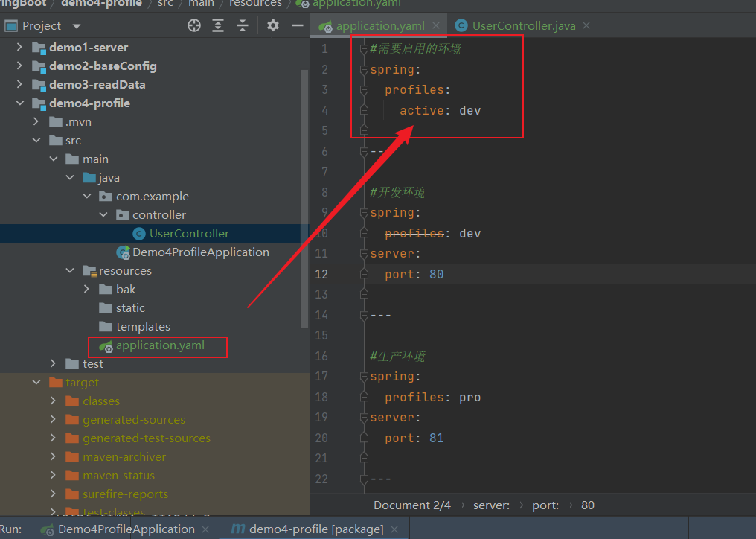The image size is (756, 539).
Task: Expand the surefire-reports folder
Action: 53,494
